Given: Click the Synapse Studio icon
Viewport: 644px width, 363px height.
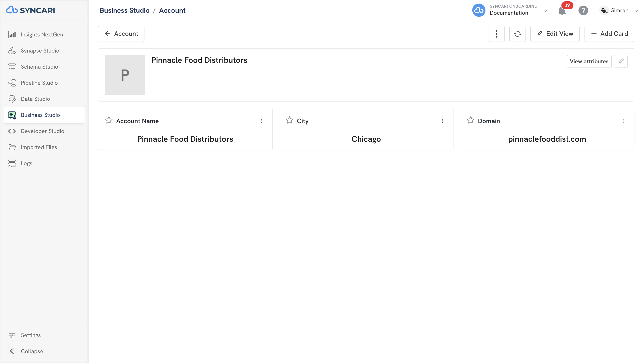Looking at the screenshot, I should click(12, 51).
